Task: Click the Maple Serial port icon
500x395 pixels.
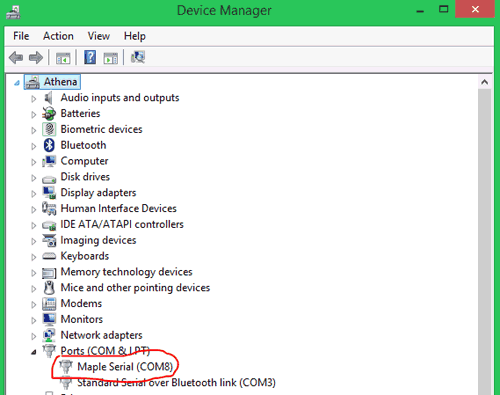Action: pos(66,367)
